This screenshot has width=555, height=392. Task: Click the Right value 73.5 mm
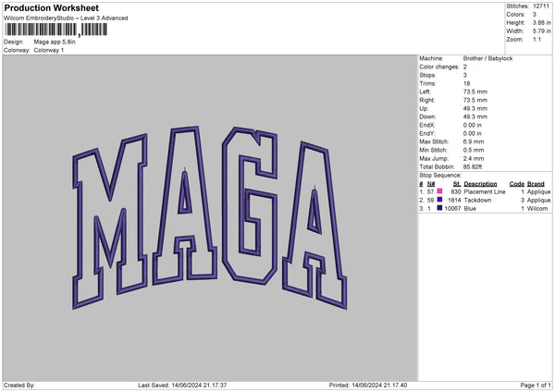[x=475, y=100]
